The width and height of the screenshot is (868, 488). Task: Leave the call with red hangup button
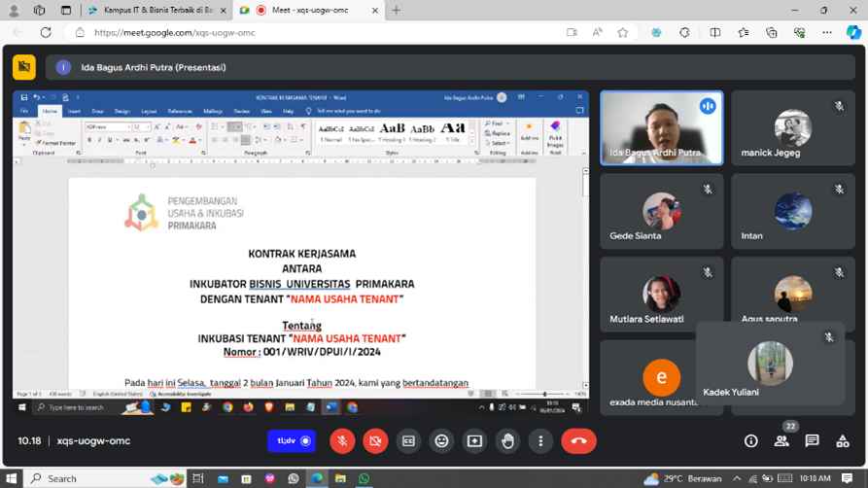tap(578, 441)
